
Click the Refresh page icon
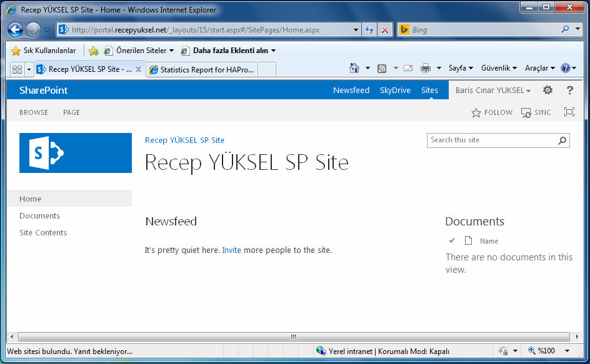coord(369,30)
